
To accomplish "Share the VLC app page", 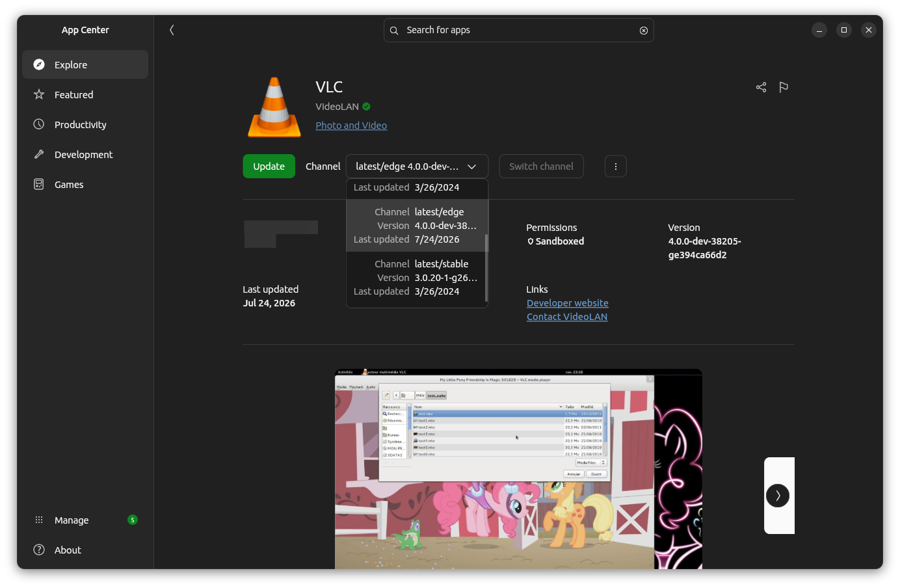I will tap(761, 87).
